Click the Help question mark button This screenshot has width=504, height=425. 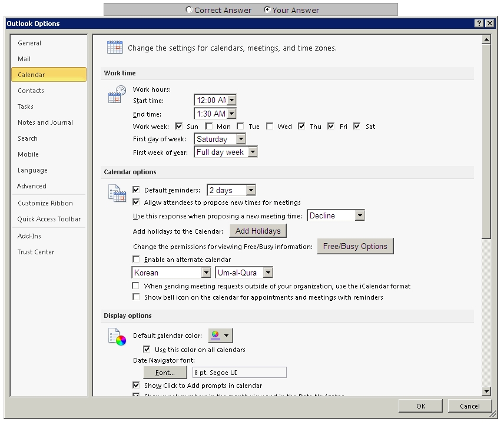479,23
